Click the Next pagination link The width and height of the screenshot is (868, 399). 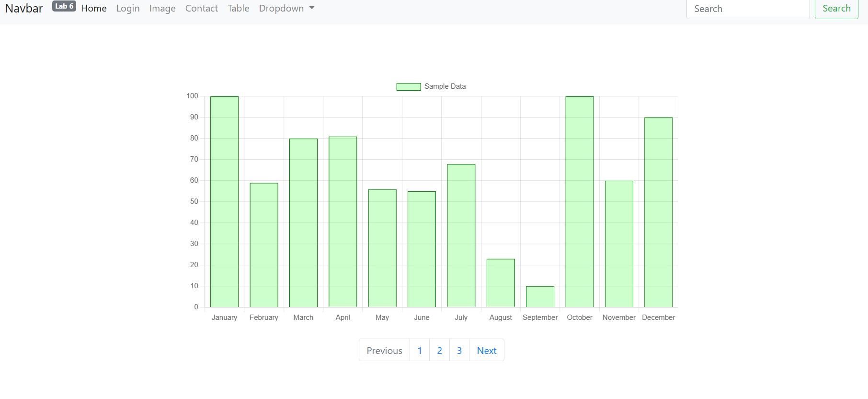point(486,351)
